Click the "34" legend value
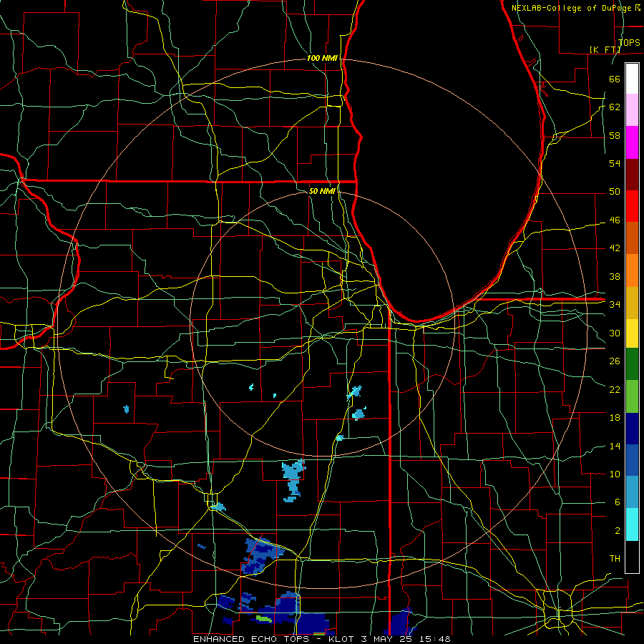Image resolution: width=644 pixels, height=644 pixels. coord(615,305)
